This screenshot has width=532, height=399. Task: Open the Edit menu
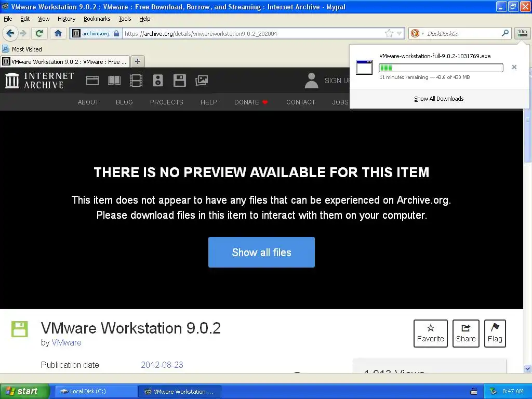(x=25, y=19)
